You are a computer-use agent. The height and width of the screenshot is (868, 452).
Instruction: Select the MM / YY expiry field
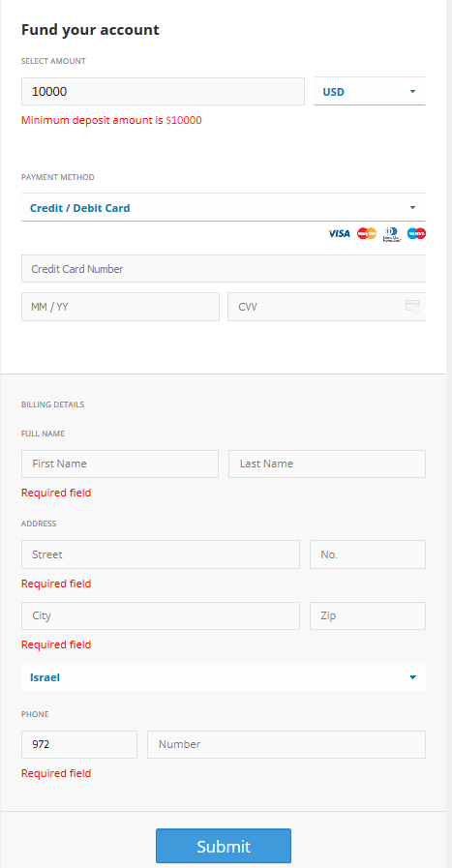pyautogui.click(x=120, y=307)
